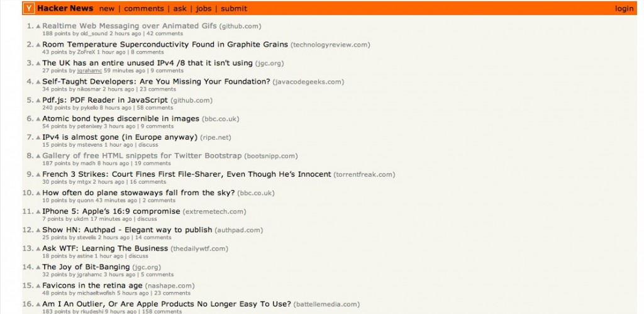Open Gallery of free HTML snippets link
Screen dimensions: 644x314
pos(142,156)
